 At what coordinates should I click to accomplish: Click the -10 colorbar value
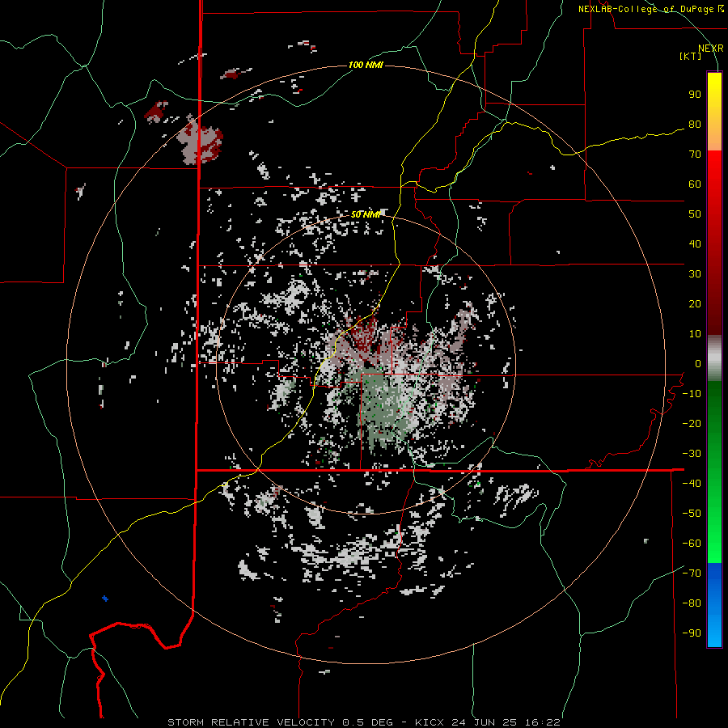pyautogui.click(x=692, y=394)
